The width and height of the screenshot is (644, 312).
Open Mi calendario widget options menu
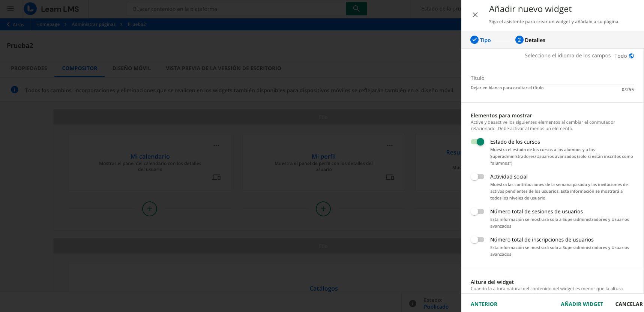point(216,145)
